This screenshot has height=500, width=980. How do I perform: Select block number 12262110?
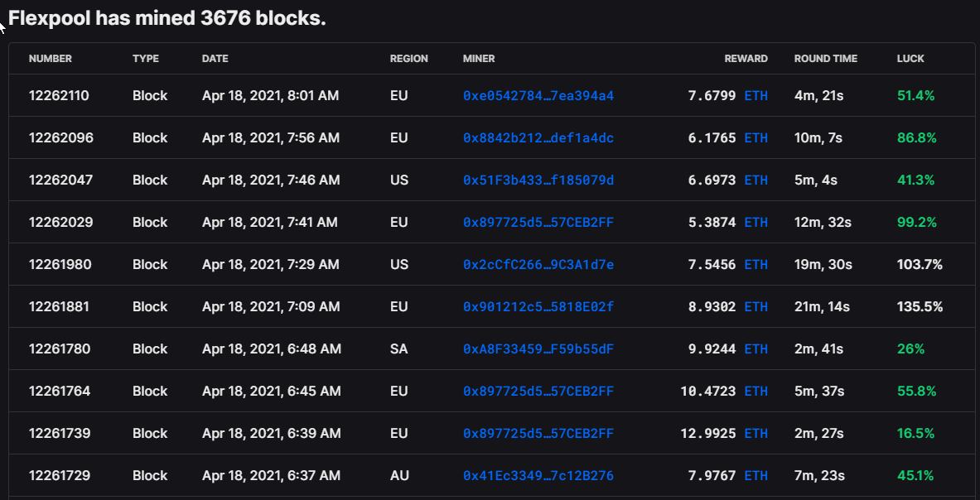[59, 95]
